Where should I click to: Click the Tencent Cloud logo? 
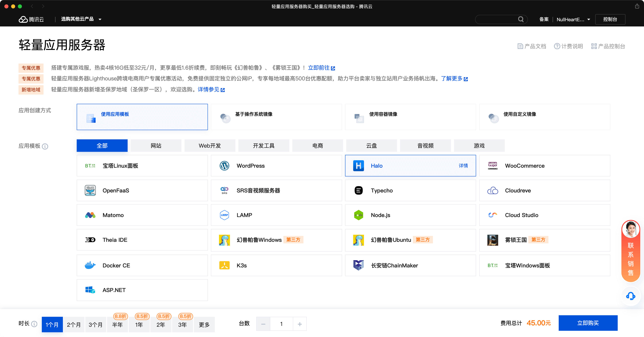click(31, 19)
